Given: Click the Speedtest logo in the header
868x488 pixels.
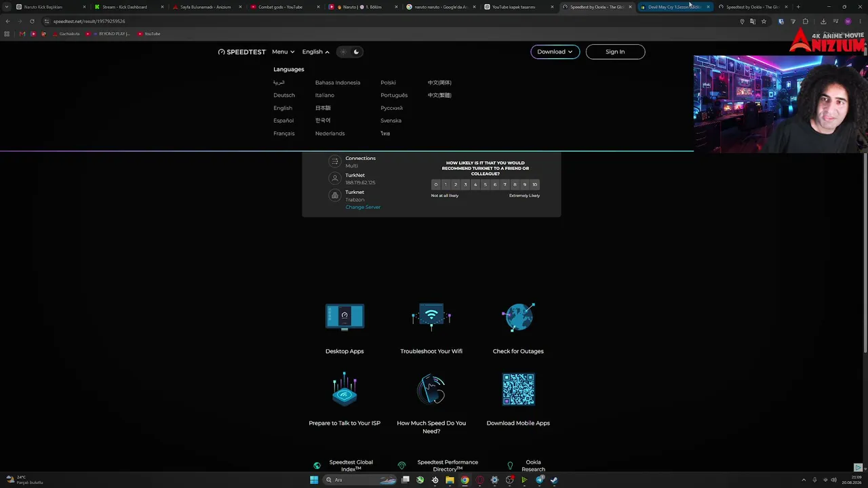Looking at the screenshot, I should (242, 52).
